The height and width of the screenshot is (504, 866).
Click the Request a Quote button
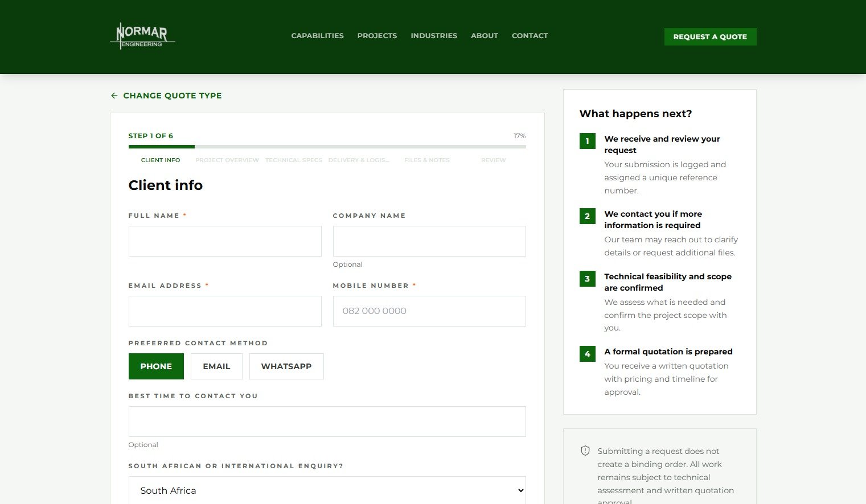[x=711, y=37]
